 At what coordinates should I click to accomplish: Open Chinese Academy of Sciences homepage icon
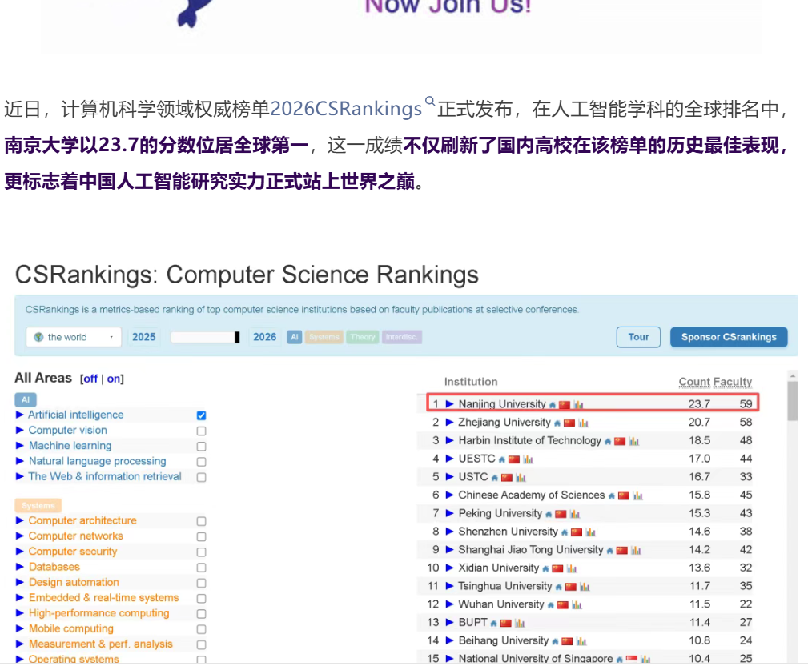click(612, 495)
